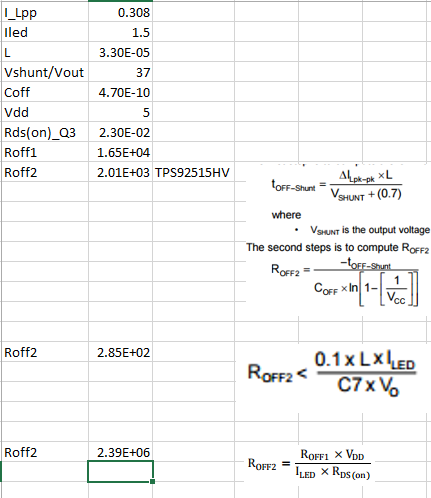Select the Coff label cell
431x498 pixels.
click(45, 92)
